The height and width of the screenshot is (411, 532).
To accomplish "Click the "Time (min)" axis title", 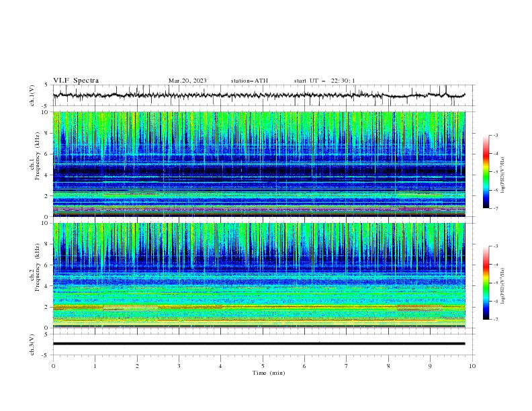I will pos(269,373).
